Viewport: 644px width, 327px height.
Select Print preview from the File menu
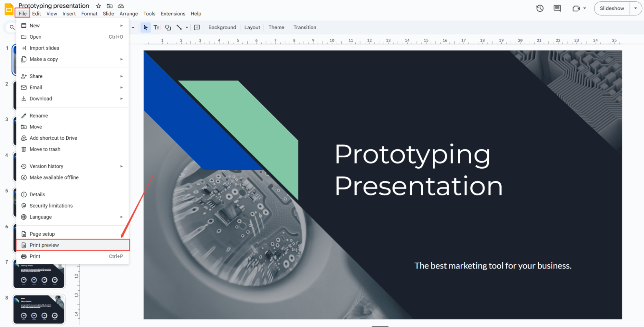coord(44,245)
